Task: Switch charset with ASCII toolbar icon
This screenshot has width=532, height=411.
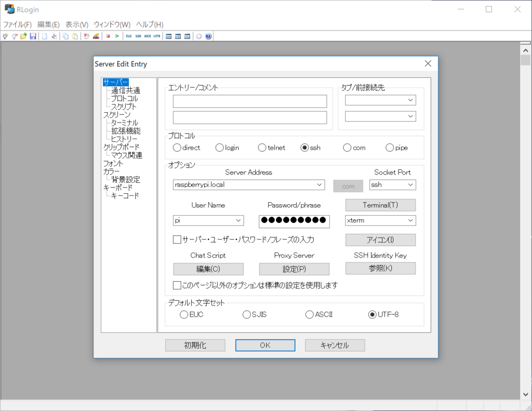Action: pyautogui.click(x=147, y=36)
